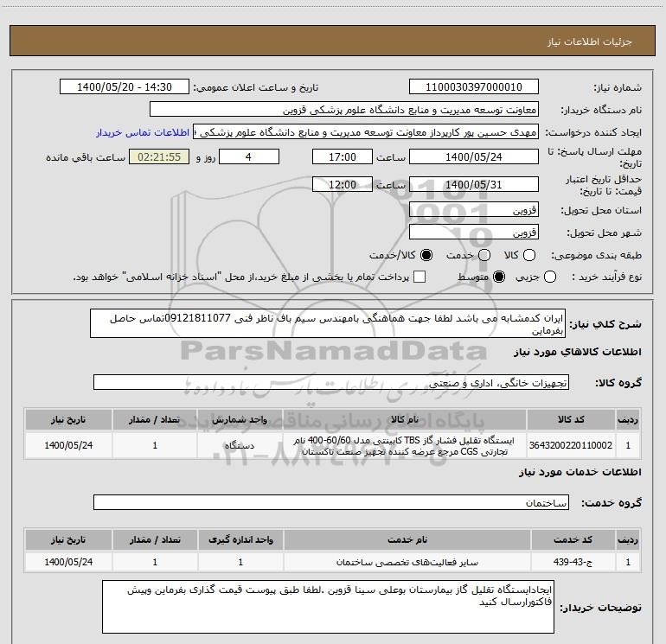Click the delivery city field قزوین
Screen dimensions: 666x644
pos(474,233)
